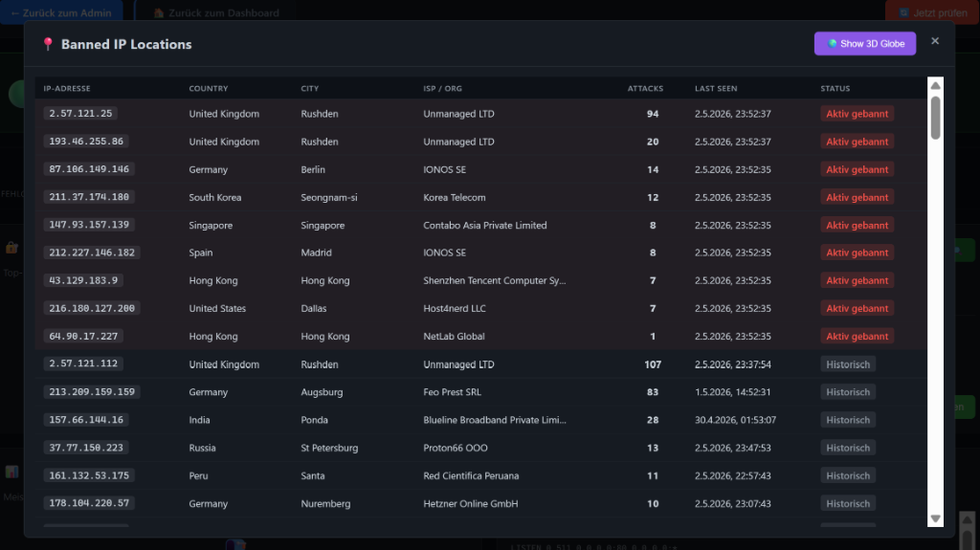Select IP address 43.129.183.9
This screenshot has height=550, width=980.
click(x=83, y=280)
